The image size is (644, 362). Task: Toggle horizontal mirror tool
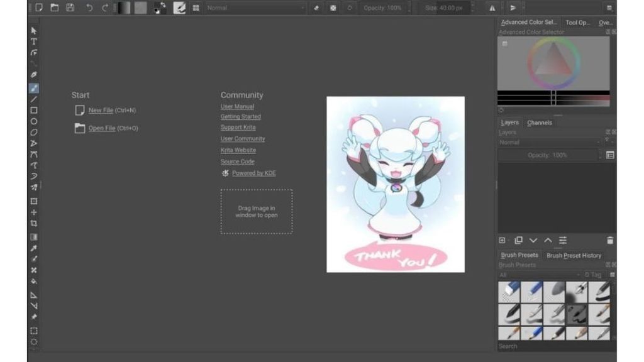tap(492, 8)
